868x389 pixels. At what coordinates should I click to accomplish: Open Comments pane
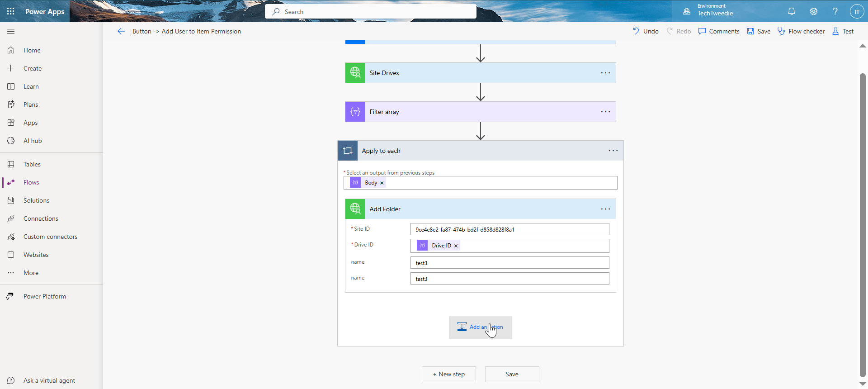coord(719,31)
